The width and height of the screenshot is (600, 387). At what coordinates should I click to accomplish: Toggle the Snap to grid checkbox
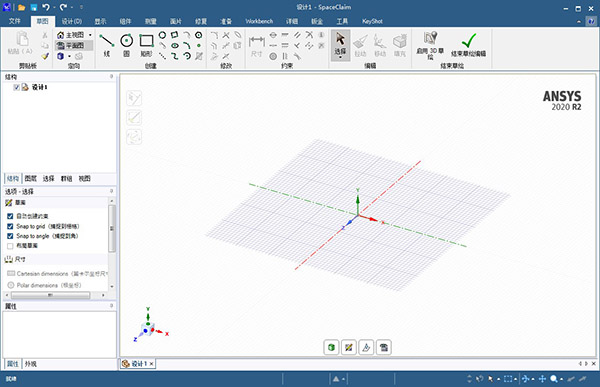pyautogui.click(x=10, y=226)
